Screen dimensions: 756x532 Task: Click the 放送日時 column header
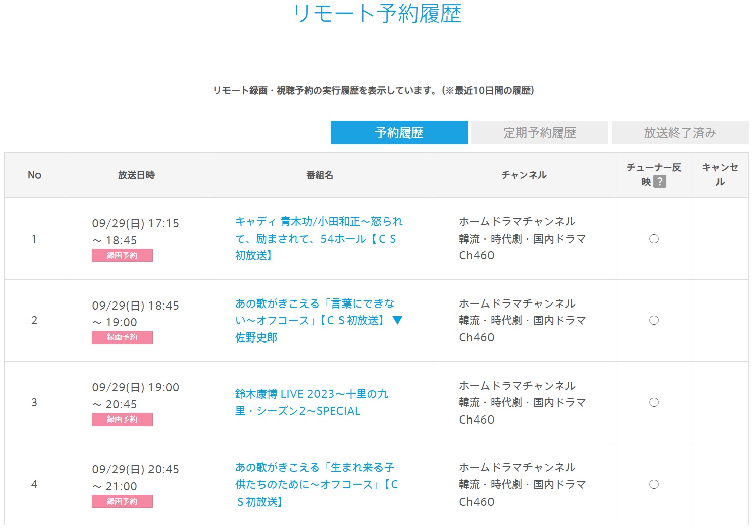click(136, 175)
